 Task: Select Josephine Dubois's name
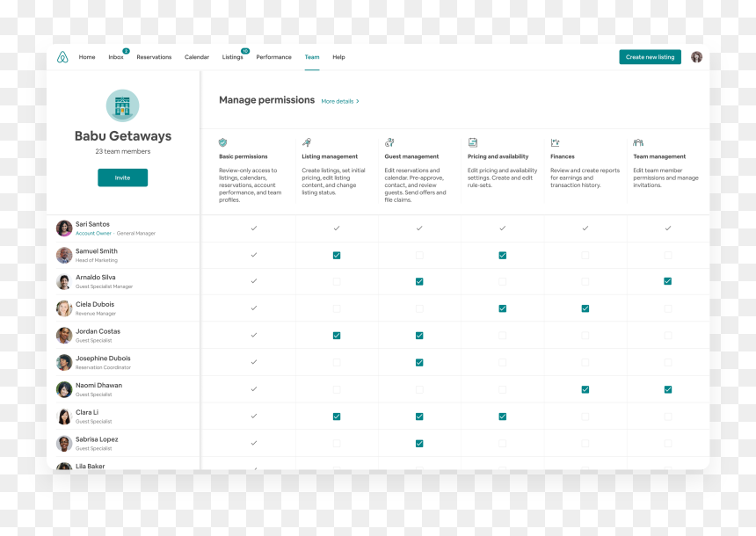tap(103, 359)
